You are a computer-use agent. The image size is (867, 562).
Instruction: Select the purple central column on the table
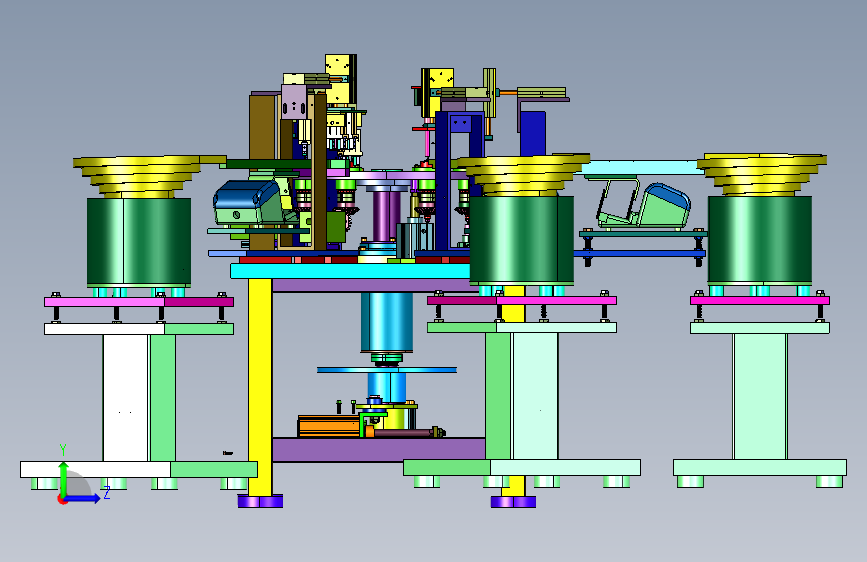point(386,216)
